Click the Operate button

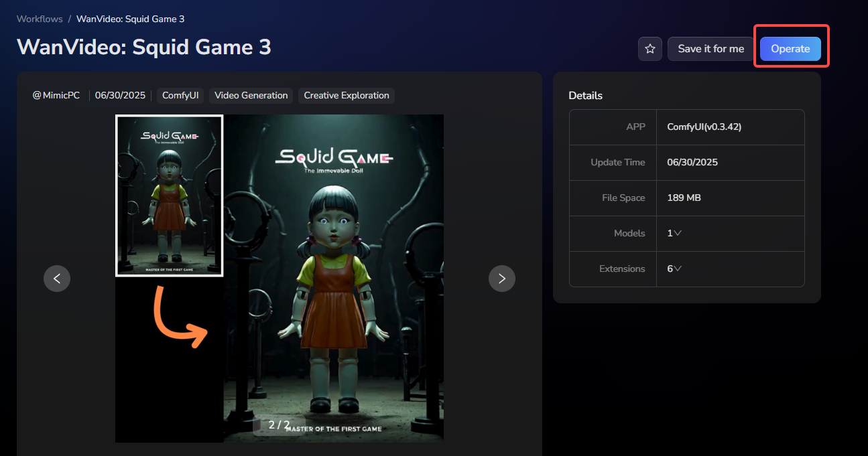click(790, 49)
